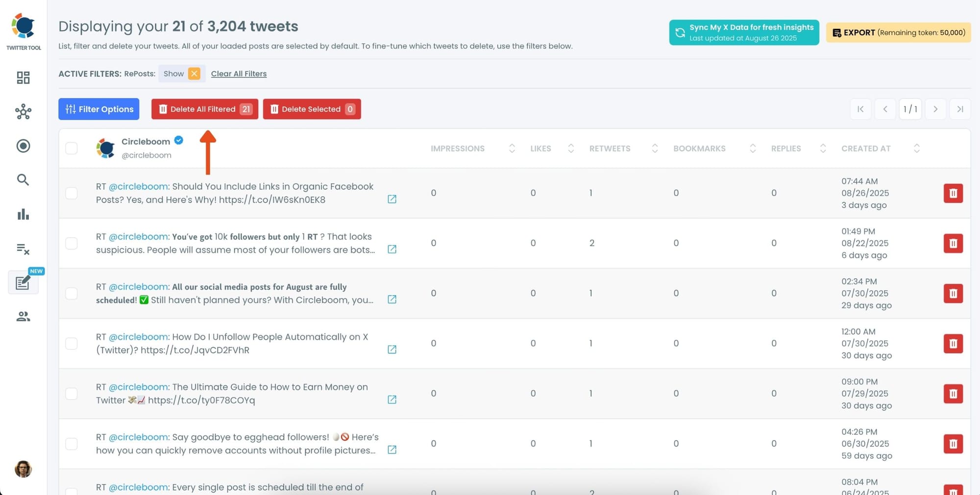Click the @circleboom handle in table header

point(147,155)
